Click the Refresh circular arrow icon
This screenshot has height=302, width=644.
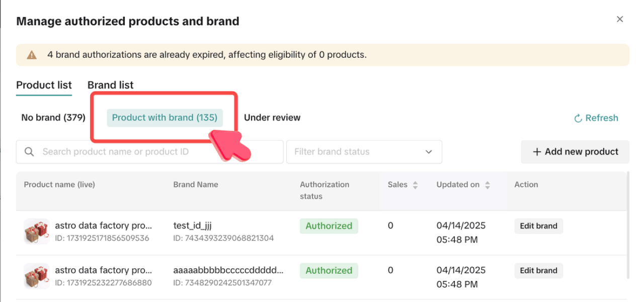click(578, 118)
